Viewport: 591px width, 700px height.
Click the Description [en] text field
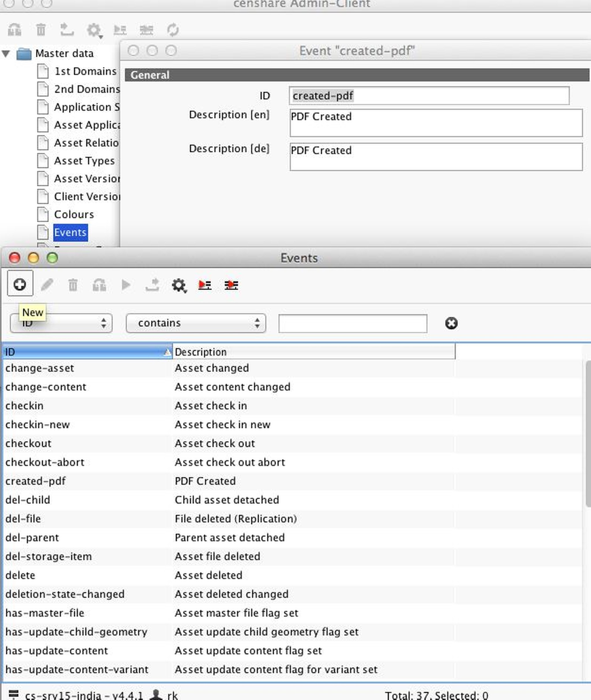435,123
